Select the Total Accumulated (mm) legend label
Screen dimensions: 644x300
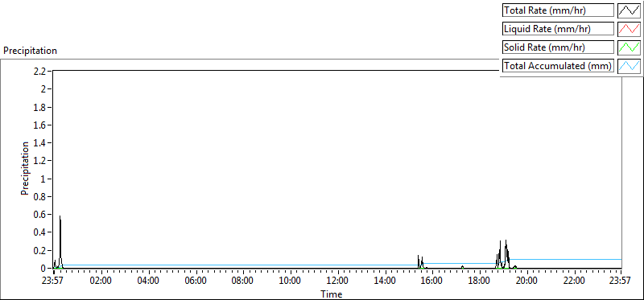coord(558,66)
